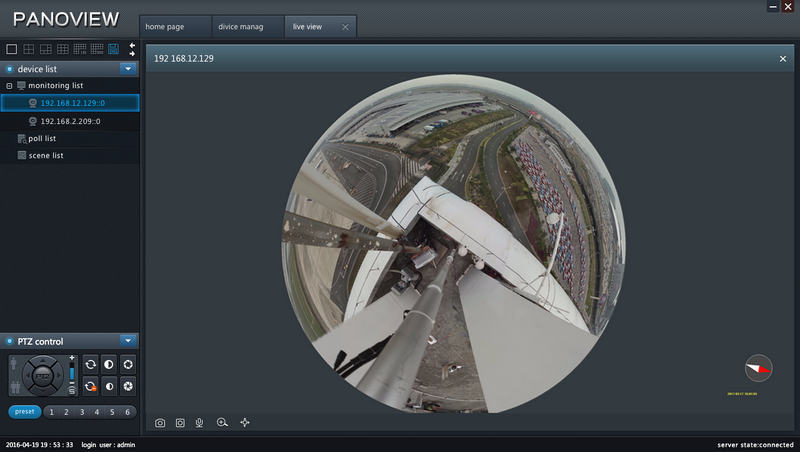Click the magnifier zoom-in icon
This screenshot has height=452, width=800.
point(222,423)
